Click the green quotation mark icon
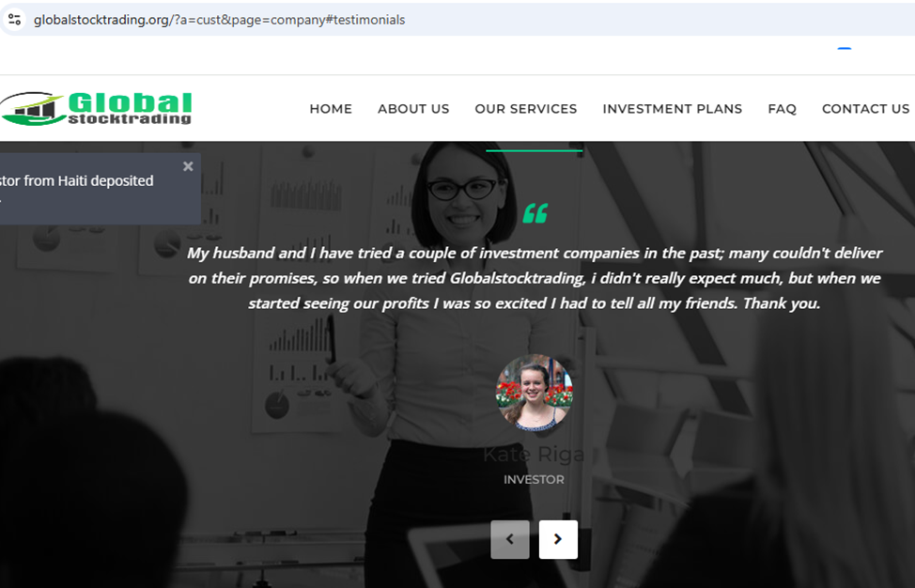Viewport: 915px width, 588px height. 535,213
